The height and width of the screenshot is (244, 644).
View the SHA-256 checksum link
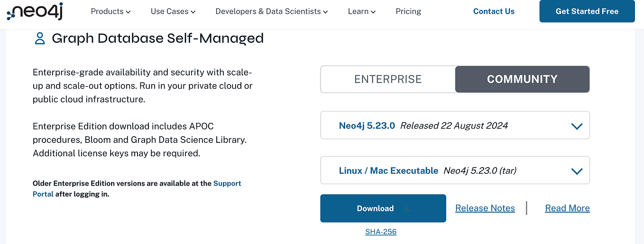381,232
